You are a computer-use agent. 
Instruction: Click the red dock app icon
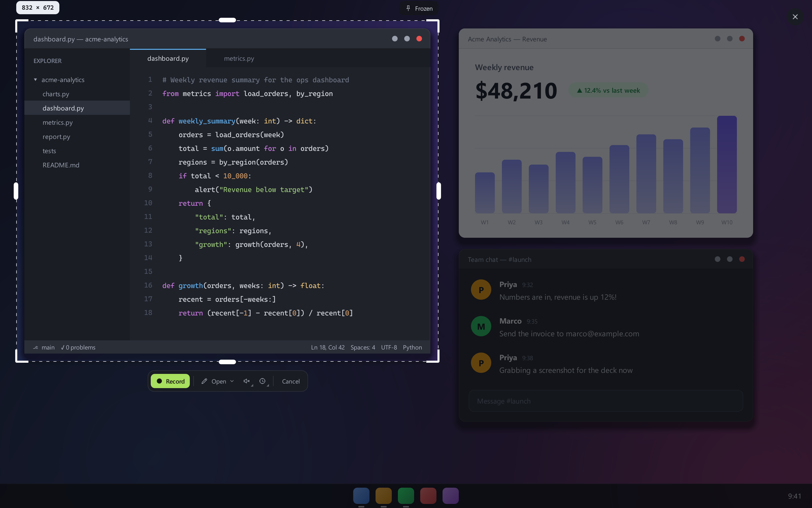[428, 496]
